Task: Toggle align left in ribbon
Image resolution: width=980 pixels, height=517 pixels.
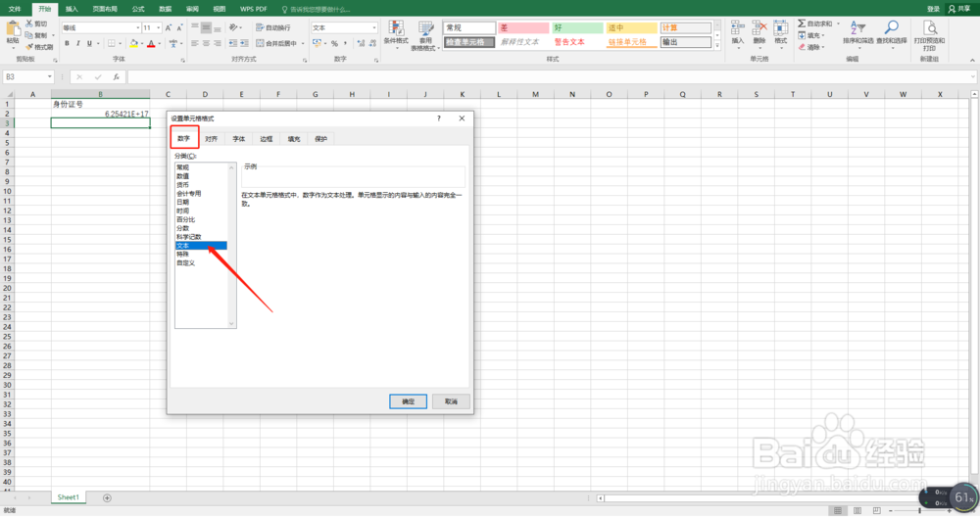Action: [x=195, y=43]
